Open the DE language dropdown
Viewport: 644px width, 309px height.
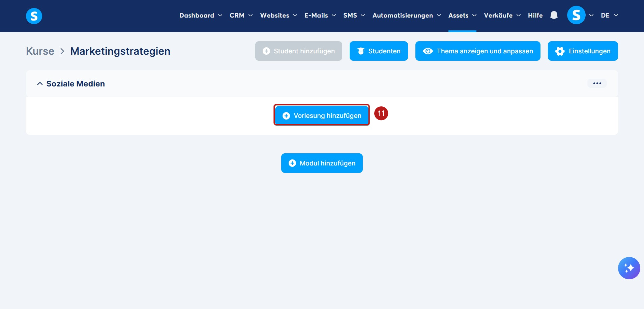[609, 16]
